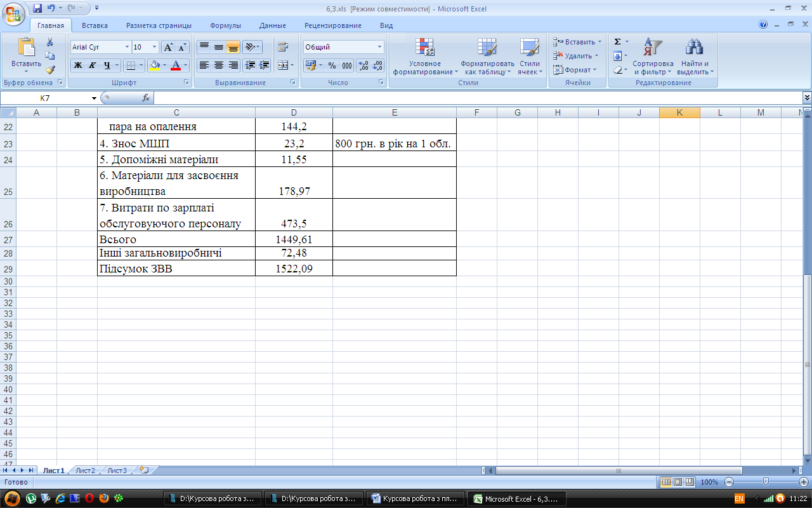Screen dimensions: 812x508
Task: Switch to the Вид tab
Action: click(386, 25)
